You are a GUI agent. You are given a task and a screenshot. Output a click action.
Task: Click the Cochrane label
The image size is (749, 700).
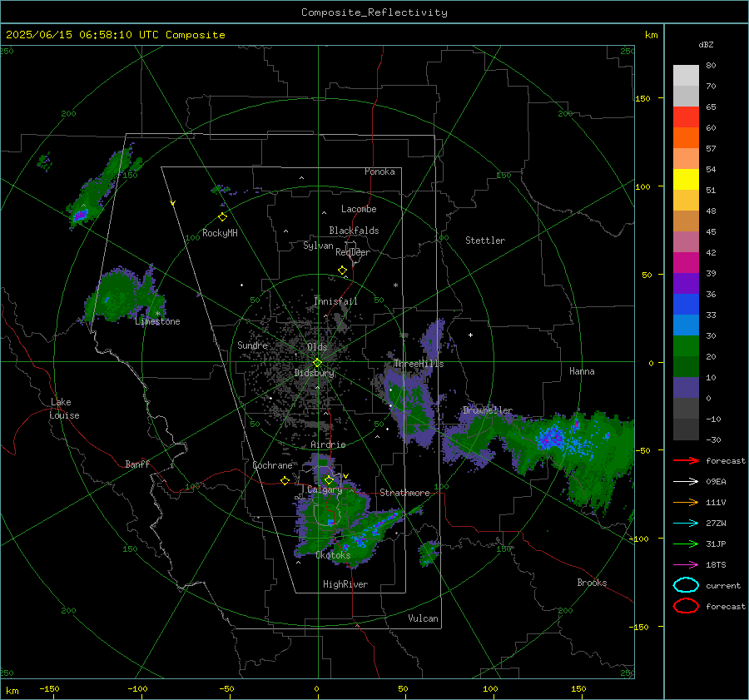(x=272, y=465)
